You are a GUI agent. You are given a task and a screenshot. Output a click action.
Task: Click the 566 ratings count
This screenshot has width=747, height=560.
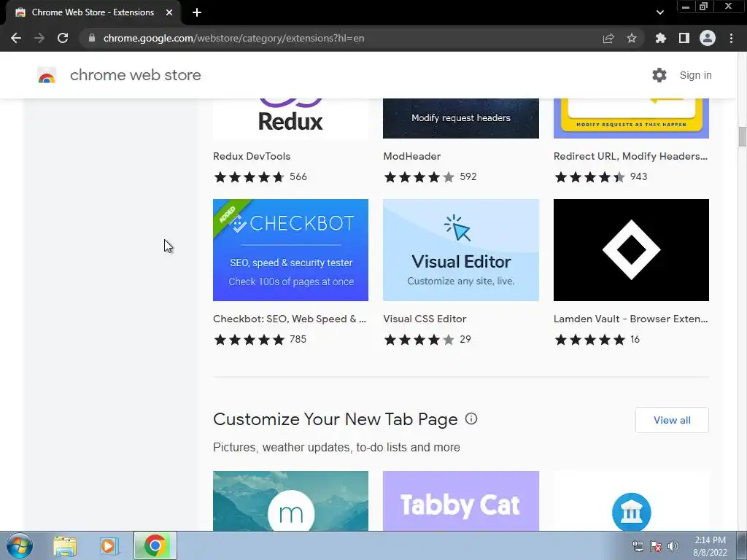pos(298,176)
